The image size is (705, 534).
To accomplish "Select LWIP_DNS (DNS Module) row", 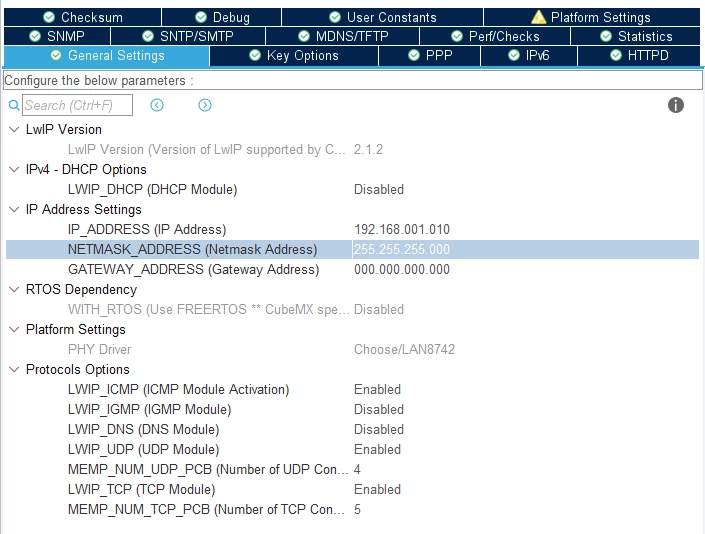I will [x=352, y=429].
